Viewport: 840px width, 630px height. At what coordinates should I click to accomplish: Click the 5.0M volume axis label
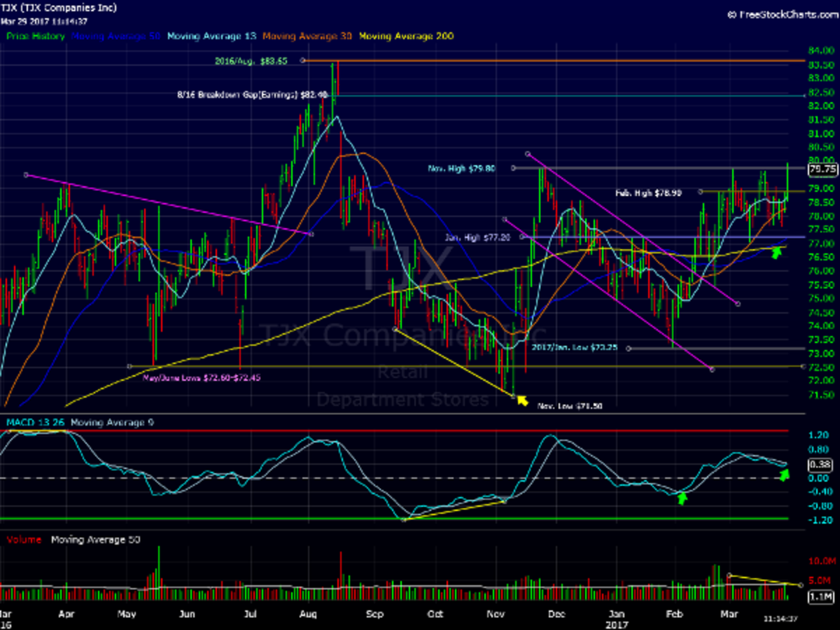[820, 581]
